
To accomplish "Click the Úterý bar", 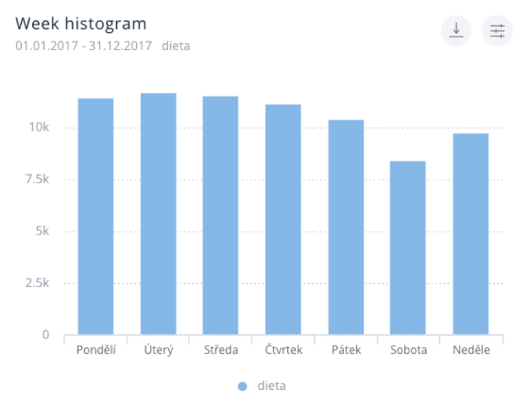I will pyautogui.click(x=159, y=214).
